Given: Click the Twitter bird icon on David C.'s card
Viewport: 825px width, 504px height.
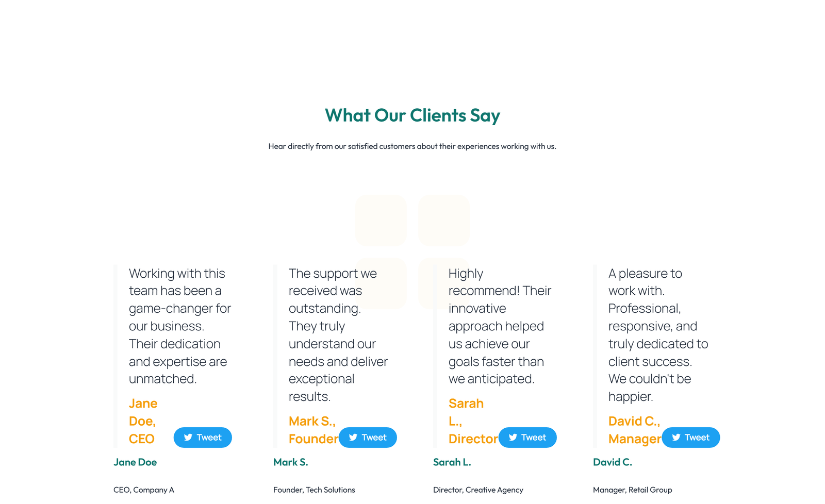Looking at the screenshot, I should point(676,437).
